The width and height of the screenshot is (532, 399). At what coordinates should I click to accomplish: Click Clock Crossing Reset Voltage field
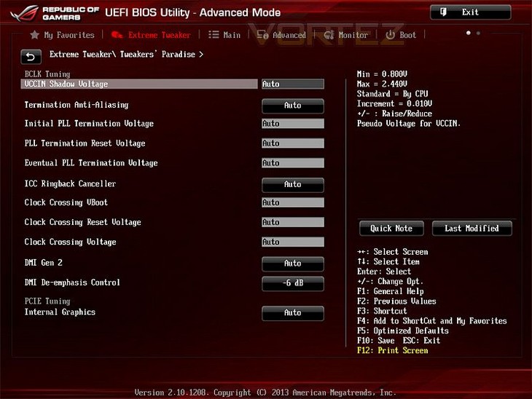293,222
